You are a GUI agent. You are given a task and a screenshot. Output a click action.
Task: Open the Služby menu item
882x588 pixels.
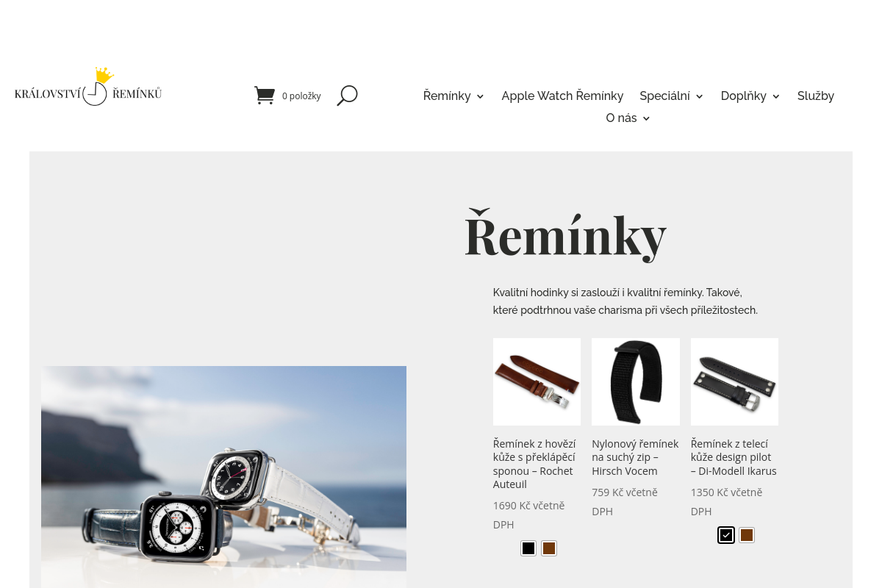click(816, 96)
